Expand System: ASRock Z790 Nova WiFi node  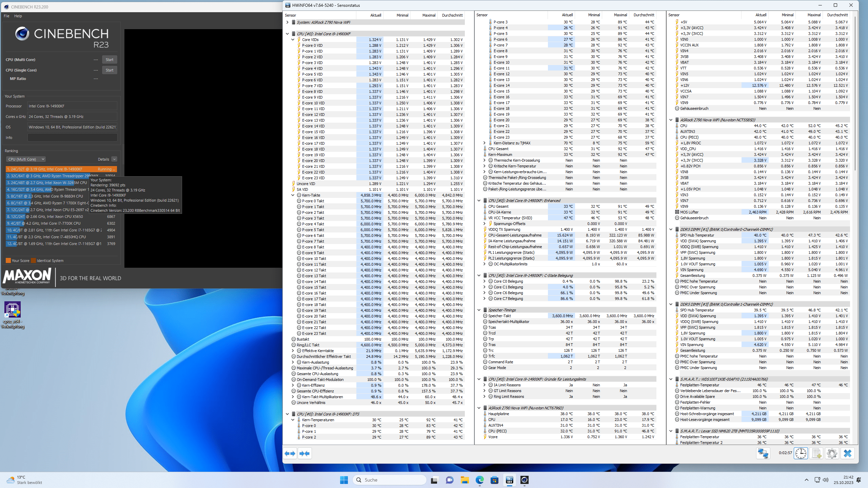click(x=288, y=22)
